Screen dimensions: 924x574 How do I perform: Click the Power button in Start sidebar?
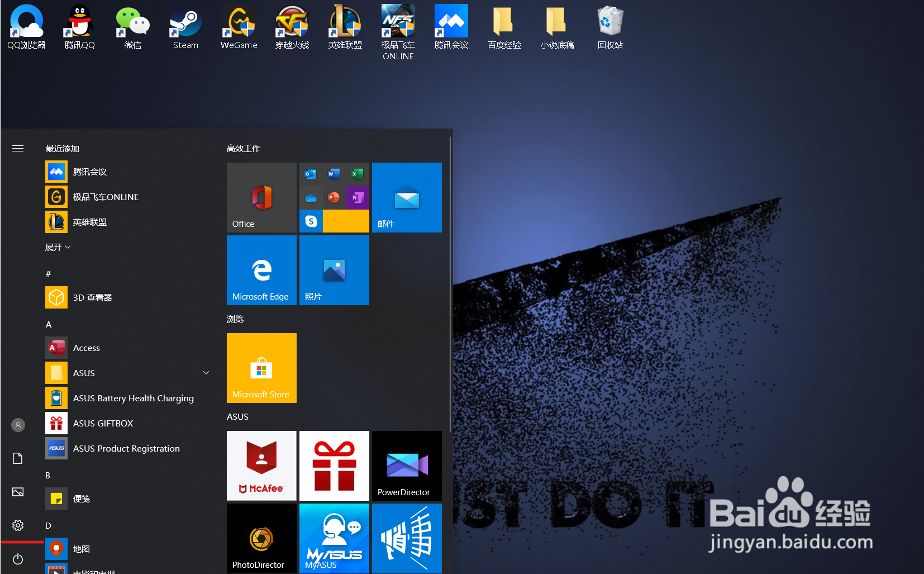pyautogui.click(x=18, y=559)
